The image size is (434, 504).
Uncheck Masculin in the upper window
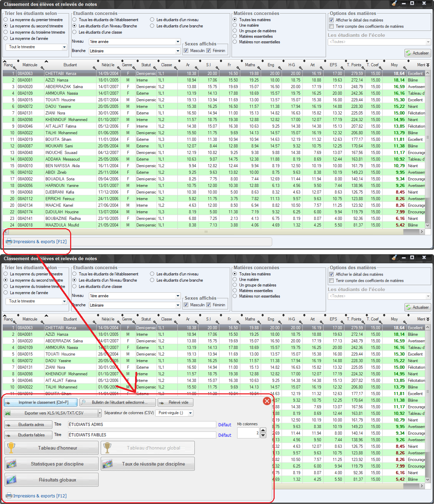click(x=186, y=51)
